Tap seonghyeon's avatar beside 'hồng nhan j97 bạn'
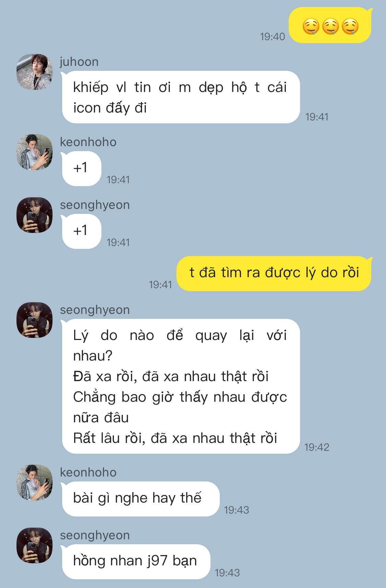Viewport: 386px width, 588px height. pos(34,545)
